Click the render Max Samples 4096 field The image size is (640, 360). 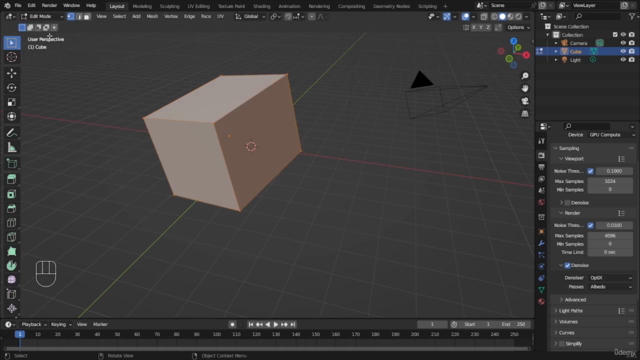[610, 236]
